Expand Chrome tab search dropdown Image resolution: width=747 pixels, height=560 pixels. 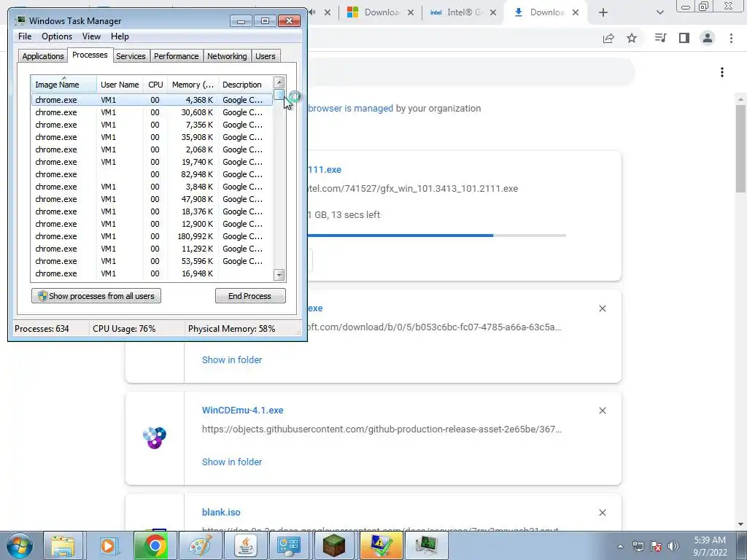659,12
